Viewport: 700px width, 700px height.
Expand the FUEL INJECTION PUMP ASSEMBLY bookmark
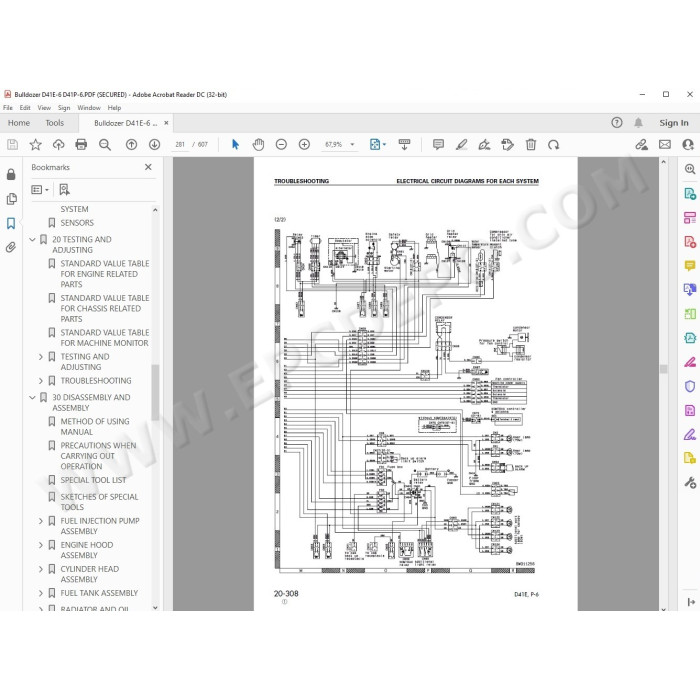click(41, 521)
